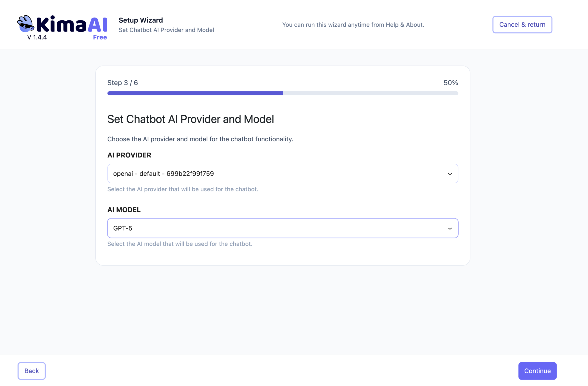588x386 pixels.
Task: Click the Setup Wizard header title
Action: pyautogui.click(x=141, y=20)
